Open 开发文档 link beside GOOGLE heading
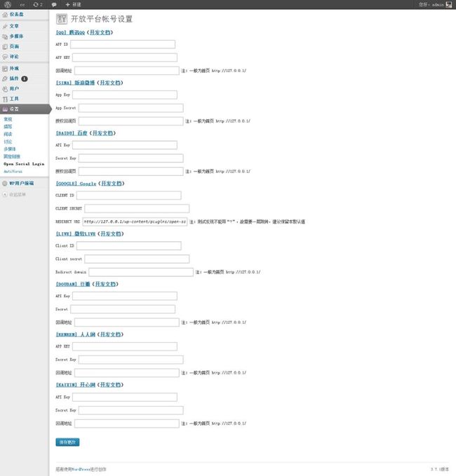Image resolution: width=456 pixels, height=476 pixels. [111, 184]
